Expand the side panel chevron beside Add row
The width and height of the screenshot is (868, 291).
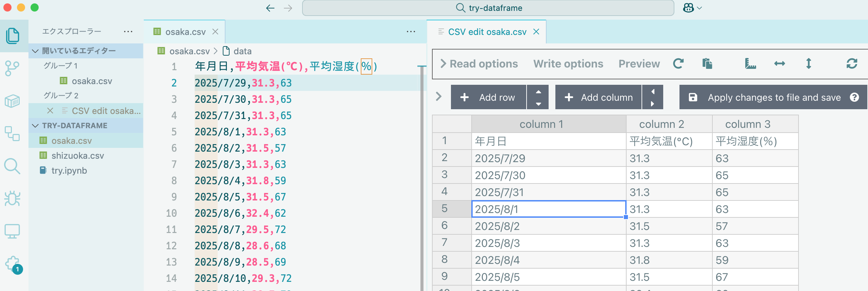439,97
